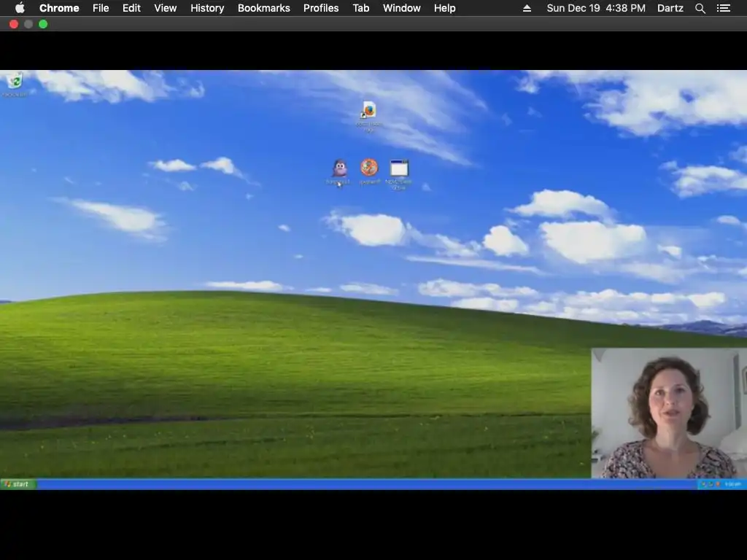Open Spotlight search magnifier

pyautogui.click(x=700, y=8)
